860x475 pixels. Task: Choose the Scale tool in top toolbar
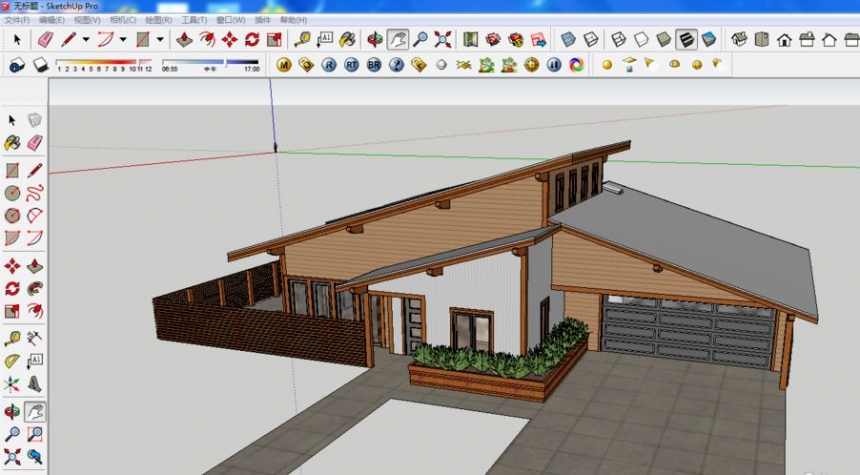click(274, 39)
